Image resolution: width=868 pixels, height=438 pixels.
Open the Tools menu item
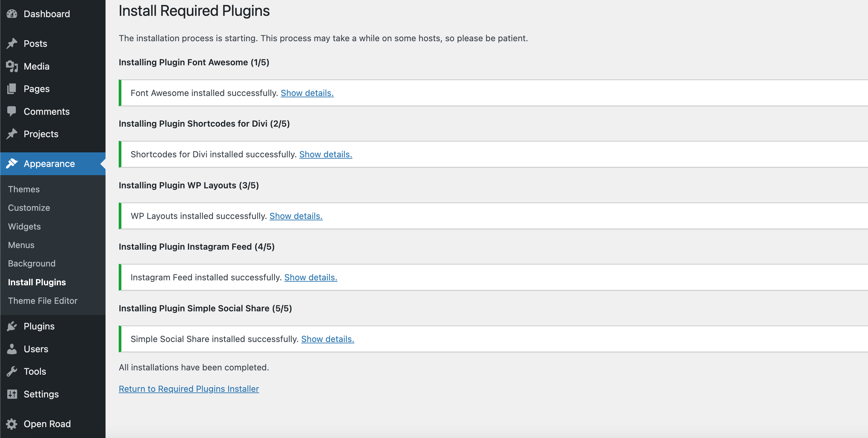53,371
